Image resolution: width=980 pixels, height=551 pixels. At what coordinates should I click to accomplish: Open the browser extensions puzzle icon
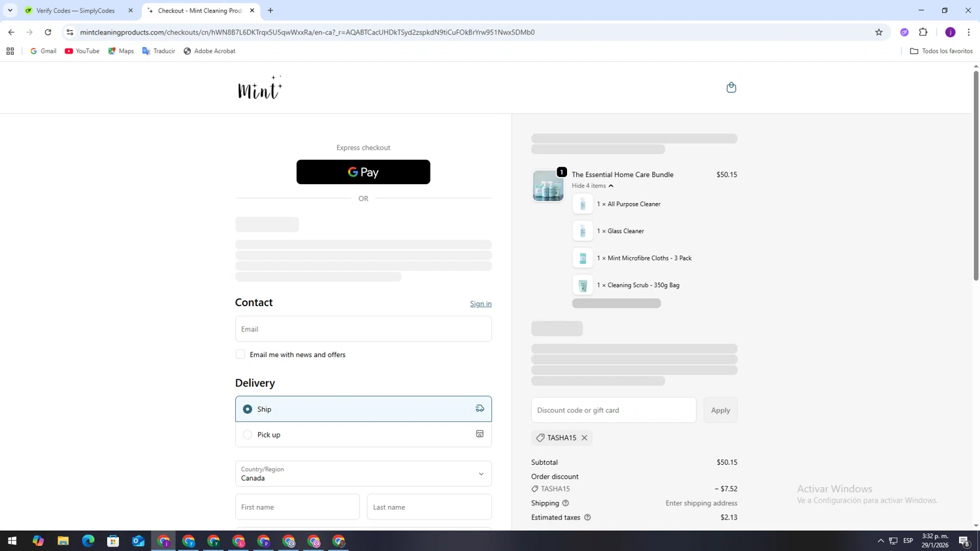pos(923,32)
